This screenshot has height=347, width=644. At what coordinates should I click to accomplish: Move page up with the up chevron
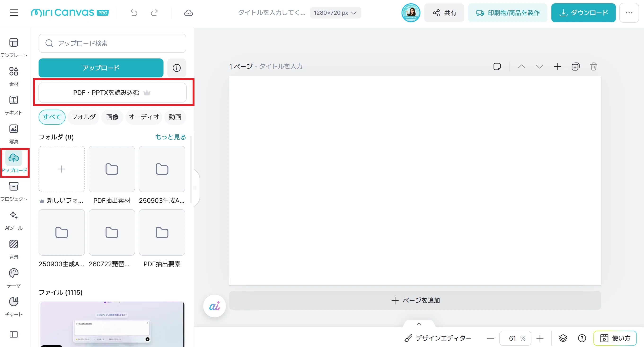pos(521,67)
